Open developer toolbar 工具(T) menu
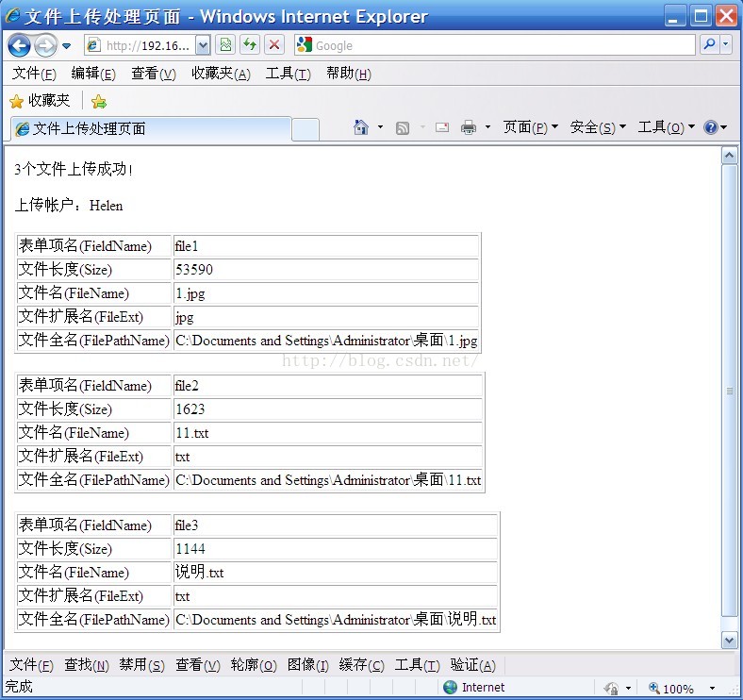This screenshot has width=743, height=700. click(x=417, y=665)
